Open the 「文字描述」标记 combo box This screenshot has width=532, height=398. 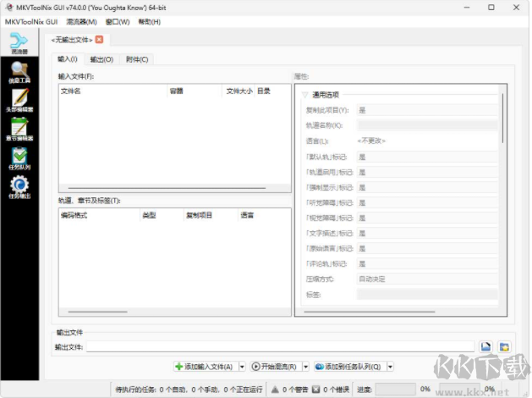427,234
